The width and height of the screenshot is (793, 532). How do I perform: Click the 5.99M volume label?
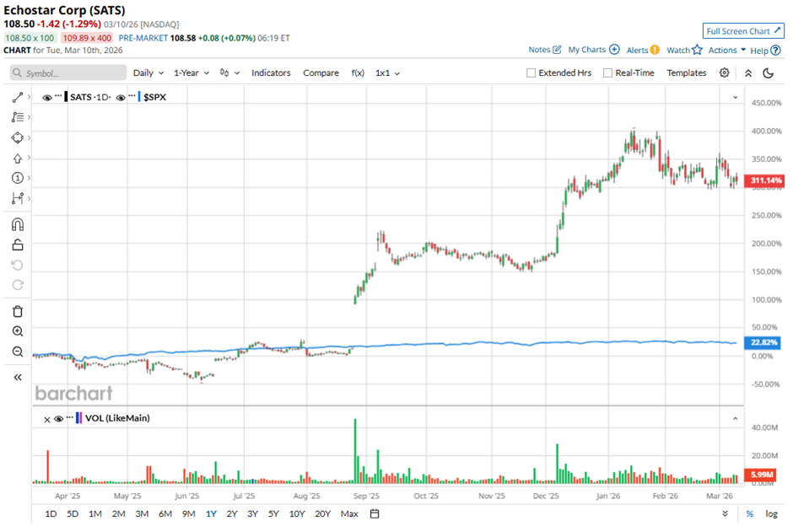762,475
